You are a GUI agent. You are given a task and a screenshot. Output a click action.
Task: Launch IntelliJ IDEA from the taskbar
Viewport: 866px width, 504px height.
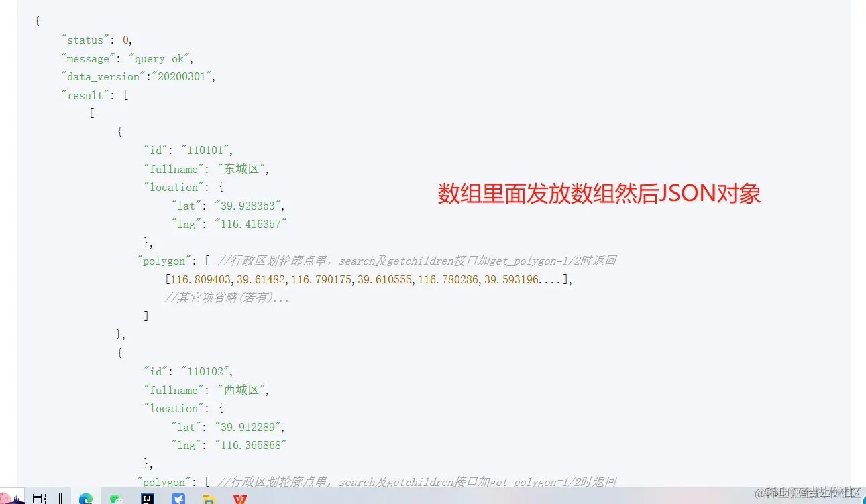click(x=148, y=498)
